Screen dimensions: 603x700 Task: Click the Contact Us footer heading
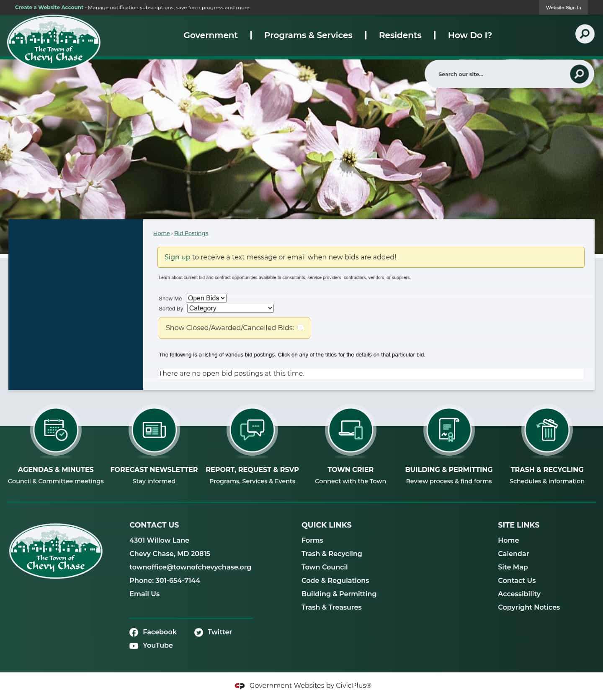[154, 525]
